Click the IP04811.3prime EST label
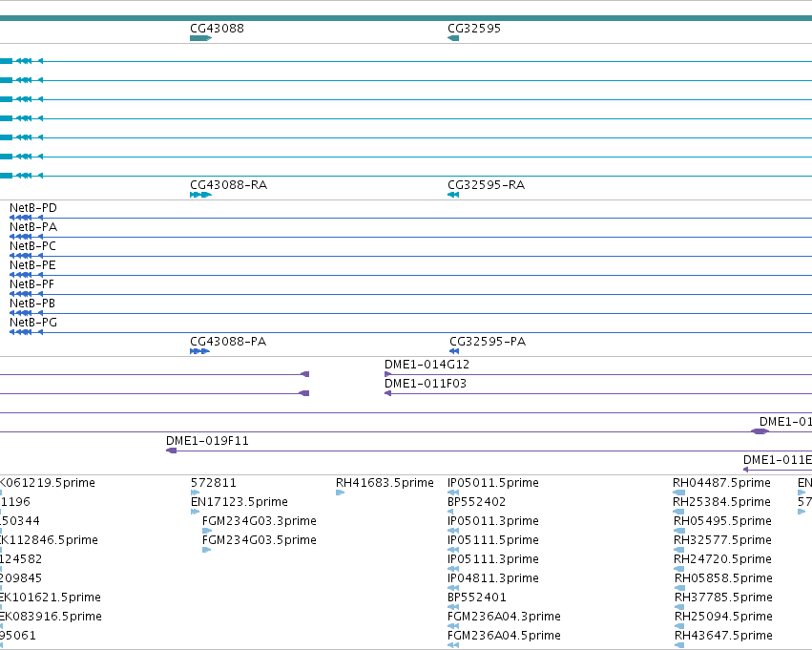Image resolution: width=812 pixels, height=650 pixels. [x=493, y=578]
